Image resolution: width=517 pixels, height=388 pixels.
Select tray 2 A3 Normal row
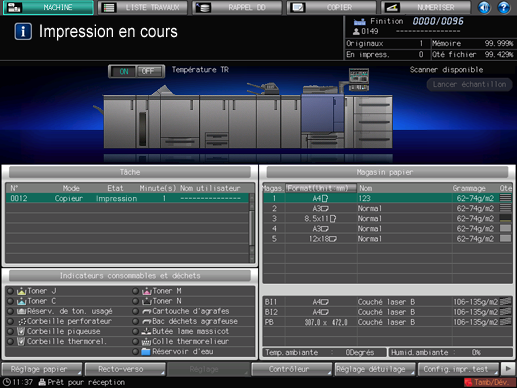point(388,209)
